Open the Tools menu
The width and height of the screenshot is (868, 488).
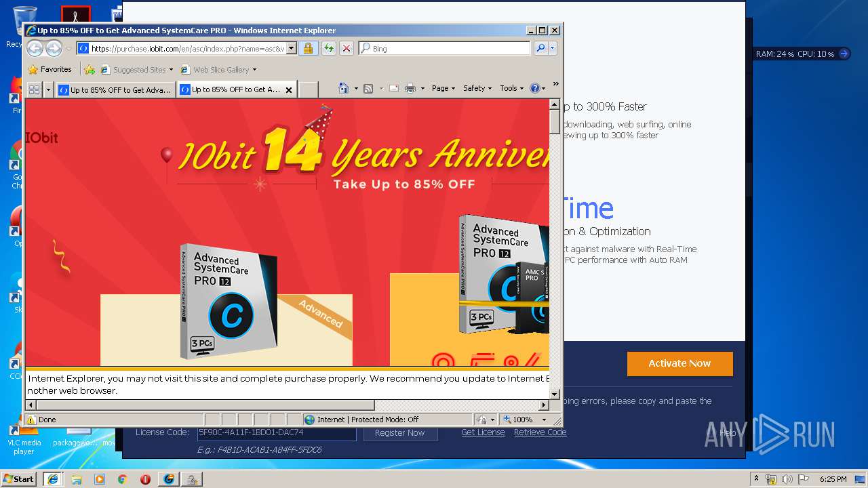(512, 88)
